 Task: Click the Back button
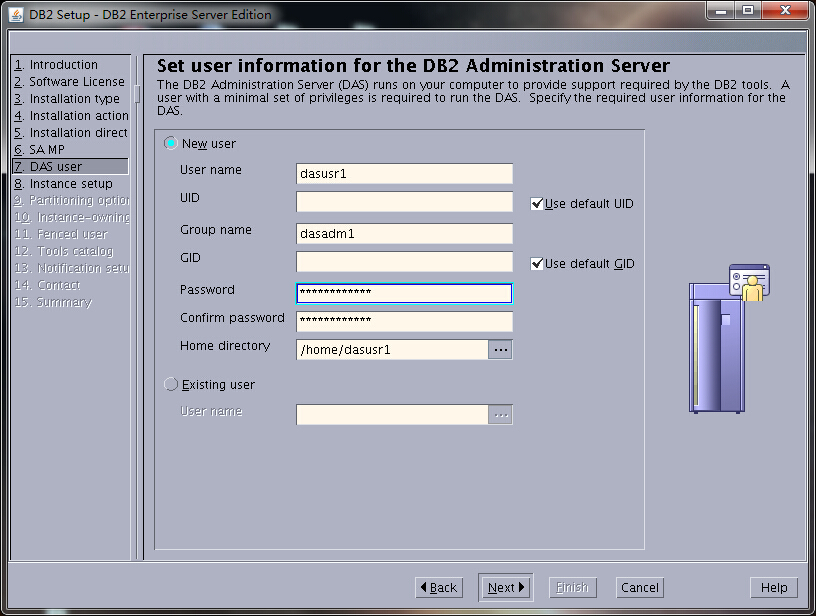(439, 588)
